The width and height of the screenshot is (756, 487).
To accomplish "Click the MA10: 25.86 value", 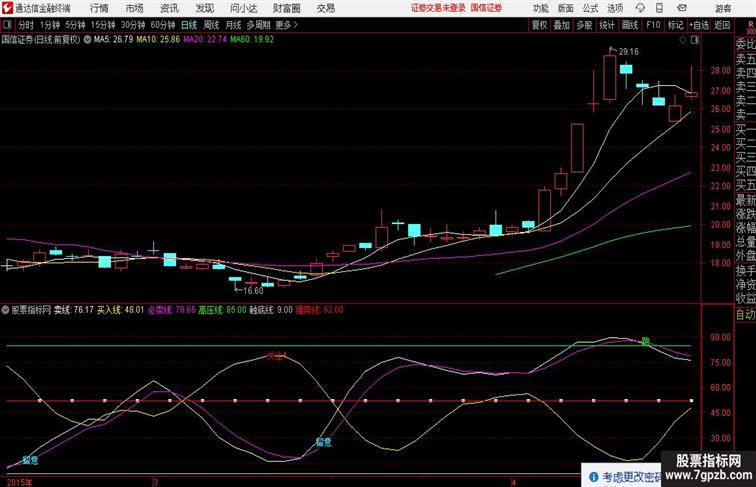I will pos(158,40).
